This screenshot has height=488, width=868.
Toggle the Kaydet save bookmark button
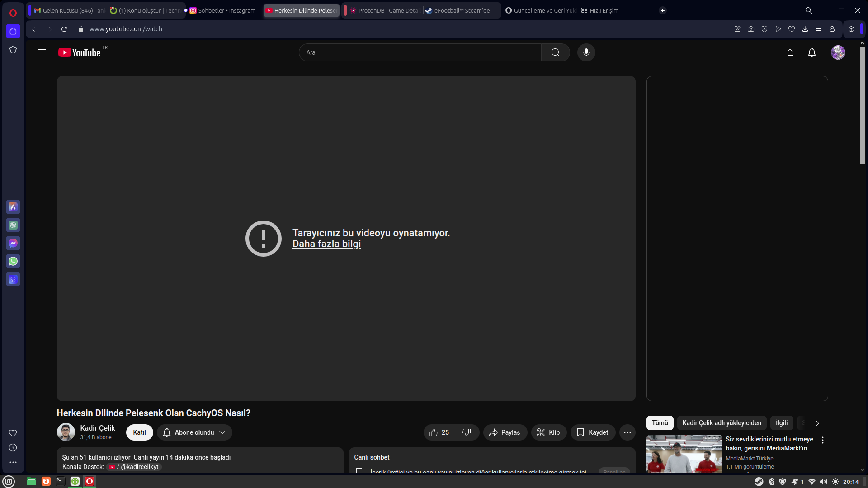tap(592, 432)
